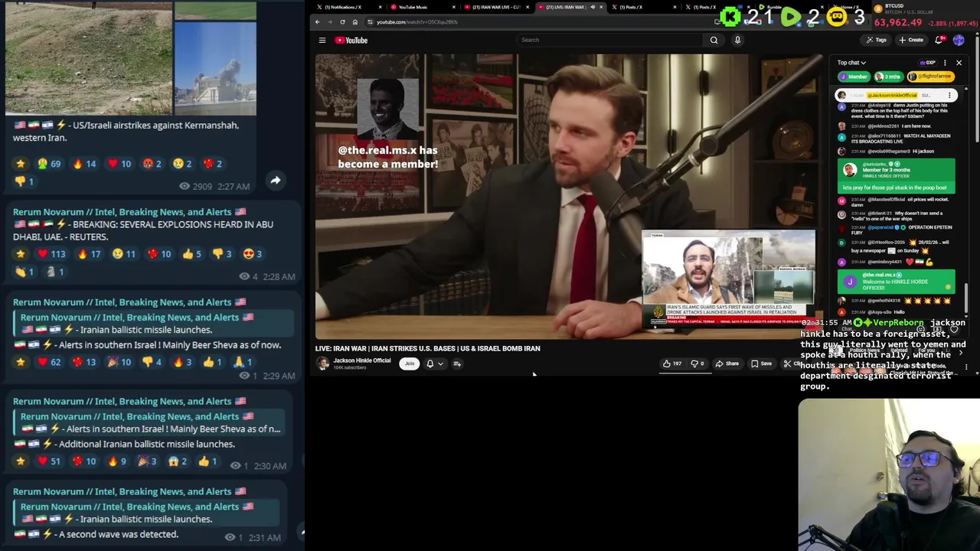Click the Save button under video
980x551 pixels.
pyautogui.click(x=761, y=364)
